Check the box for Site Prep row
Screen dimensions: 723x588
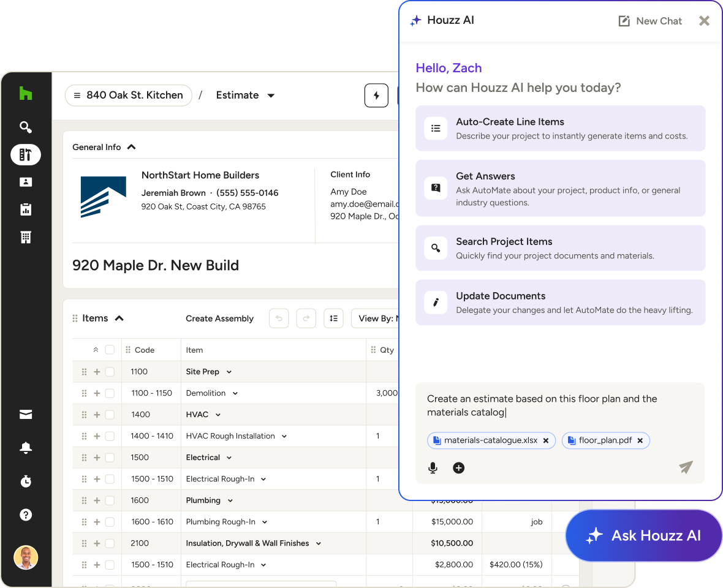click(x=110, y=372)
